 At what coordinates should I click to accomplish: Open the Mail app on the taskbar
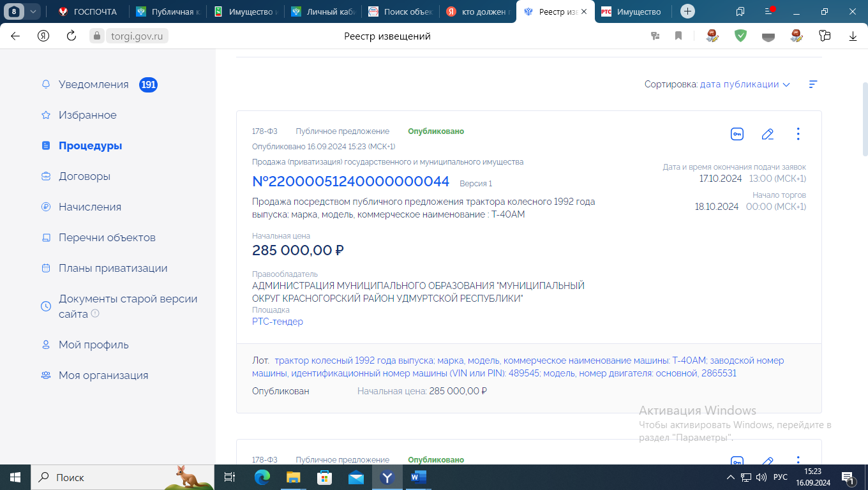pyautogui.click(x=356, y=477)
